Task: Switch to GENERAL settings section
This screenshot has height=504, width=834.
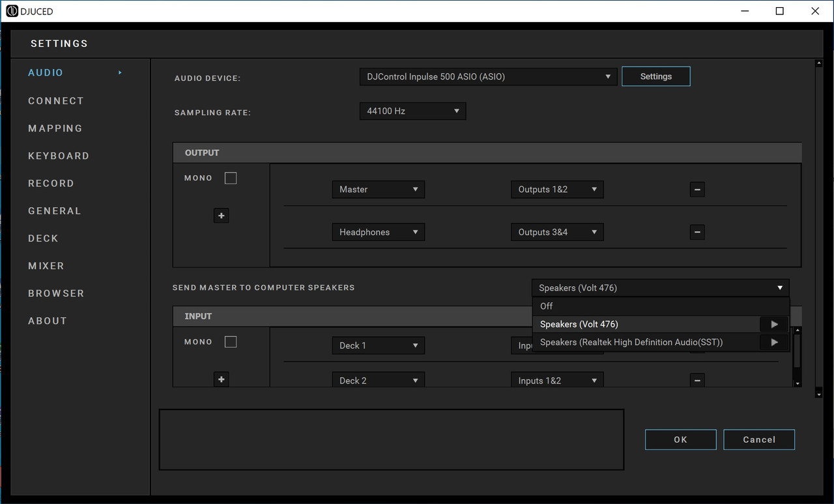Action: 55,211
